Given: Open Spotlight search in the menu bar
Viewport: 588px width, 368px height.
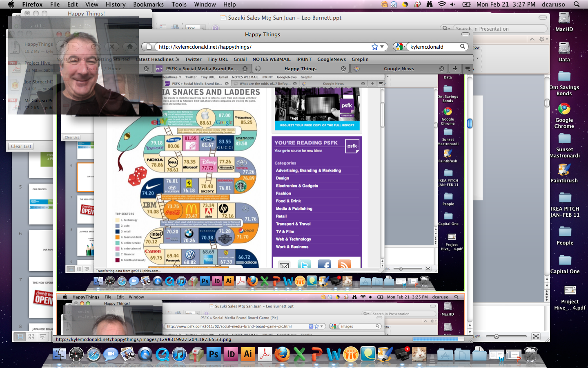Looking at the screenshot, I should [x=577, y=4].
